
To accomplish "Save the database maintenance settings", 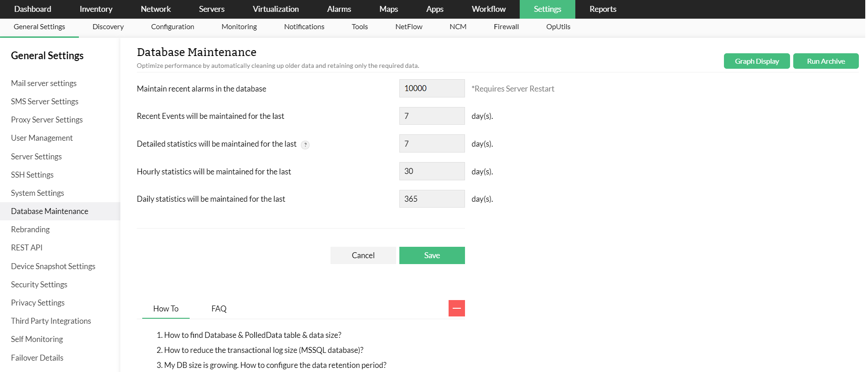I will (432, 255).
